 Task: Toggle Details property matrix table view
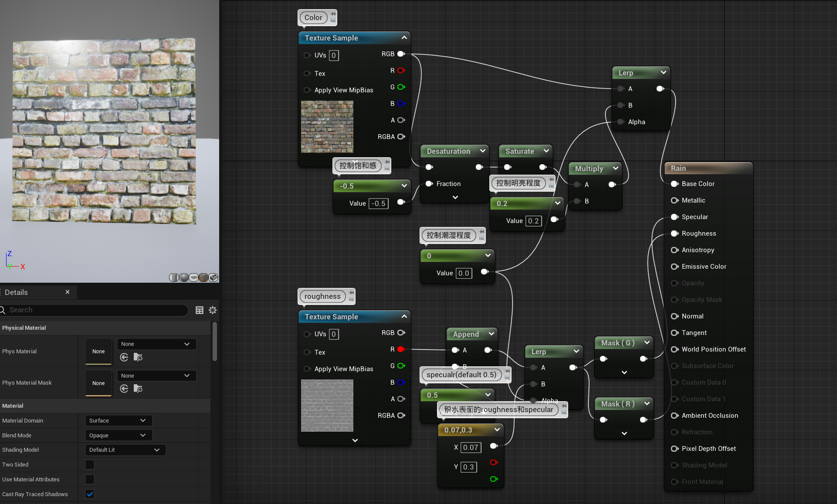[x=200, y=310]
